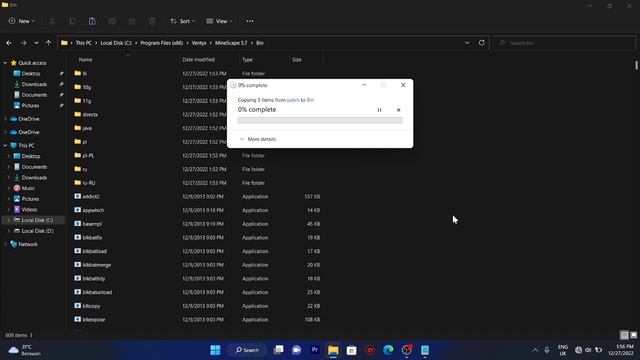Select the java folder
Image resolution: width=640 pixels, height=360 pixels.
(87, 128)
